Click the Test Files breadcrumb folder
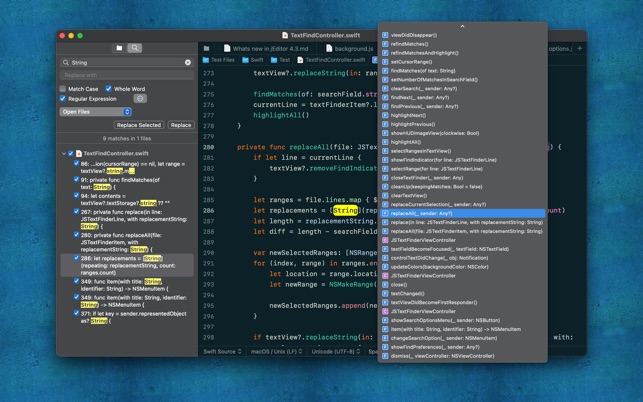Viewport: 643px width, 402px height. pyautogui.click(x=219, y=60)
